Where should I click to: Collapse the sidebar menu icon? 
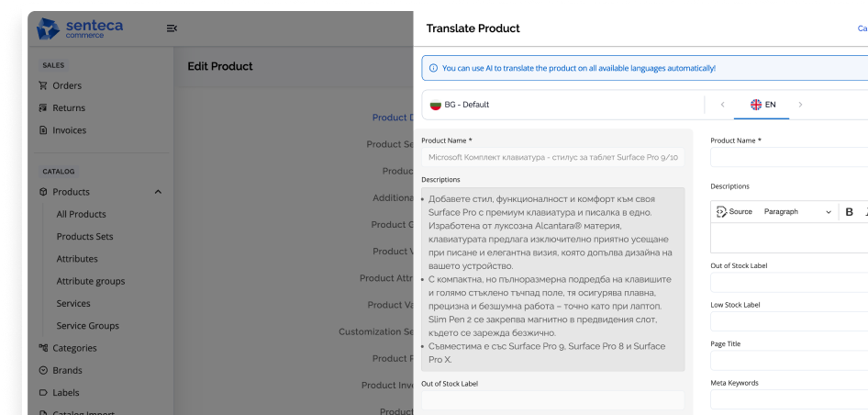click(172, 28)
